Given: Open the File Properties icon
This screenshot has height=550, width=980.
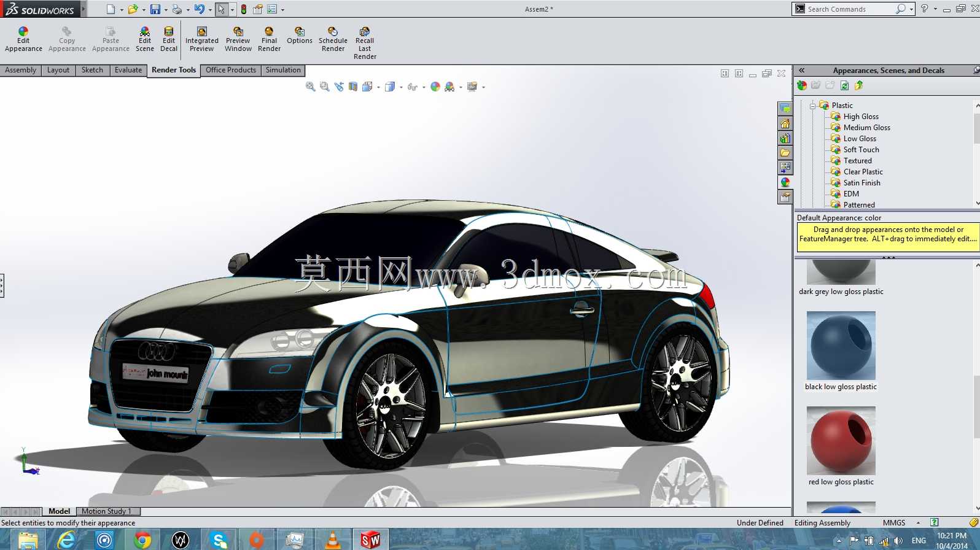Looking at the screenshot, I should coord(258,9).
